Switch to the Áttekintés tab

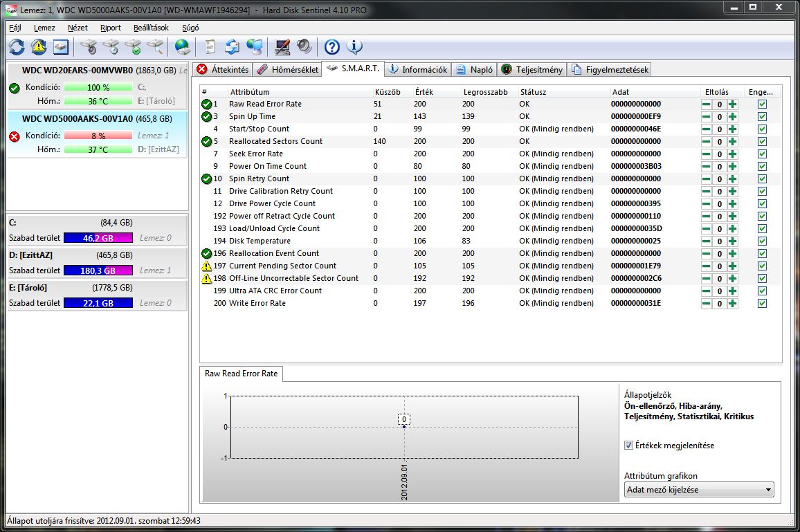pos(223,70)
